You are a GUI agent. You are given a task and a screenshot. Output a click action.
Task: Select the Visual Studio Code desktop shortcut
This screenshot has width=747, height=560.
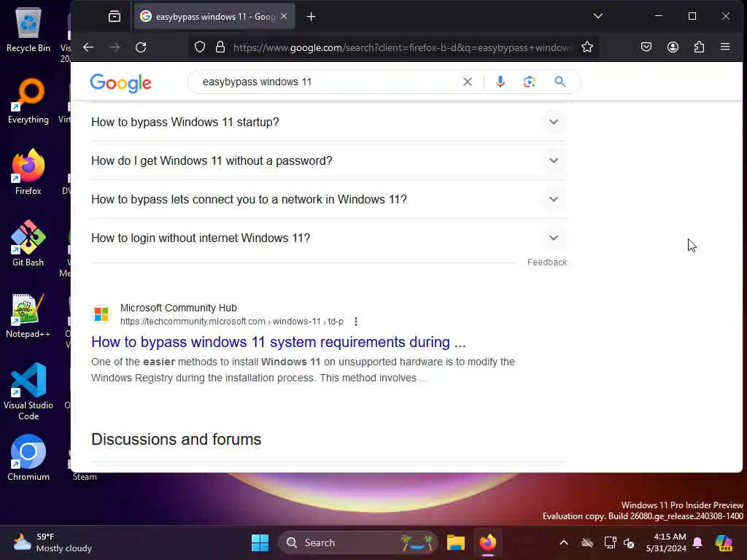(28, 392)
